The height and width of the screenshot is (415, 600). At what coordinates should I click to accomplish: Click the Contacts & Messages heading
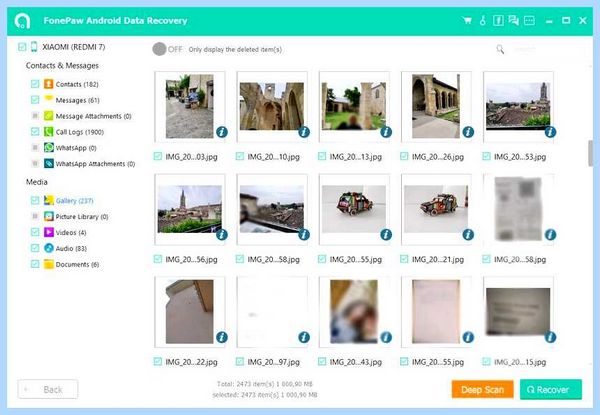pyautogui.click(x=62, y=65)
